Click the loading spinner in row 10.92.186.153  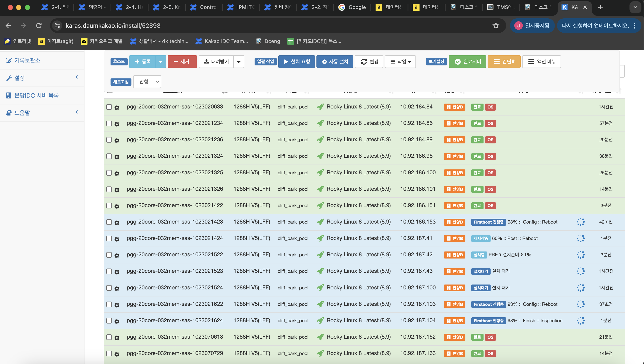coord(581,222)
